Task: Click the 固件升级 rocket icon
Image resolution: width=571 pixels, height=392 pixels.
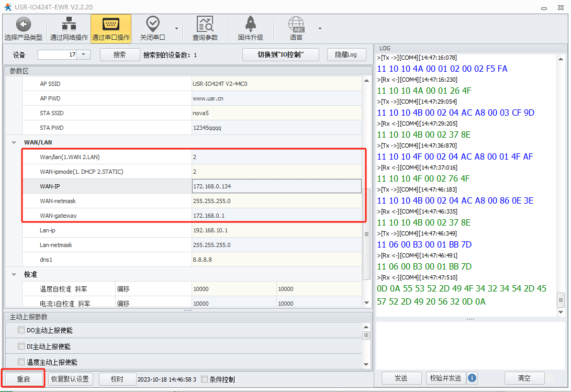Action: click(250, 24)
